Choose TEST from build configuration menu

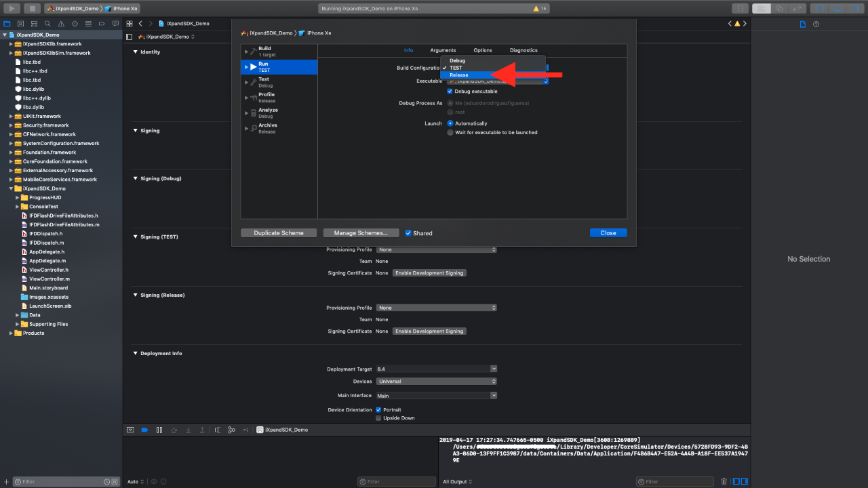point(493,68)
